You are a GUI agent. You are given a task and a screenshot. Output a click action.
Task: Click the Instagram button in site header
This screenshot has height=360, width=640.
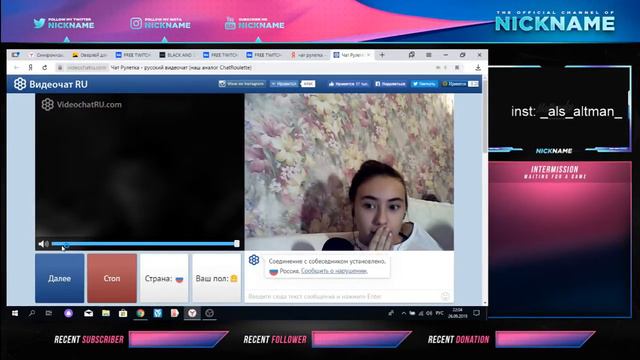click(x=242, y=84)
